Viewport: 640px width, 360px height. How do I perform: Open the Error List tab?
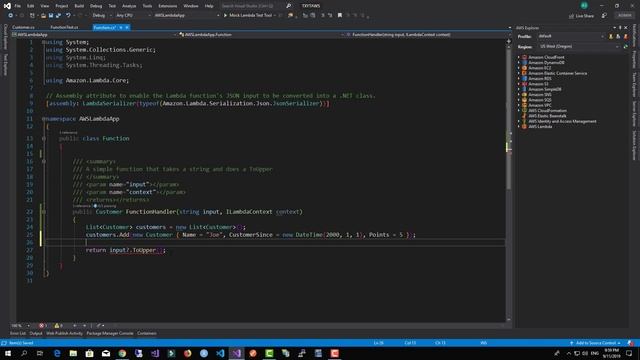tap(18, 333)
